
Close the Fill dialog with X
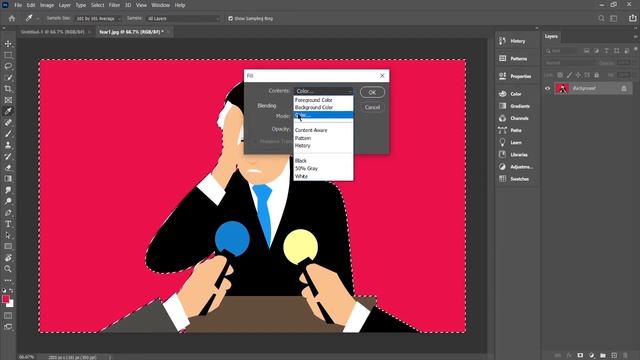coord(382,76)
